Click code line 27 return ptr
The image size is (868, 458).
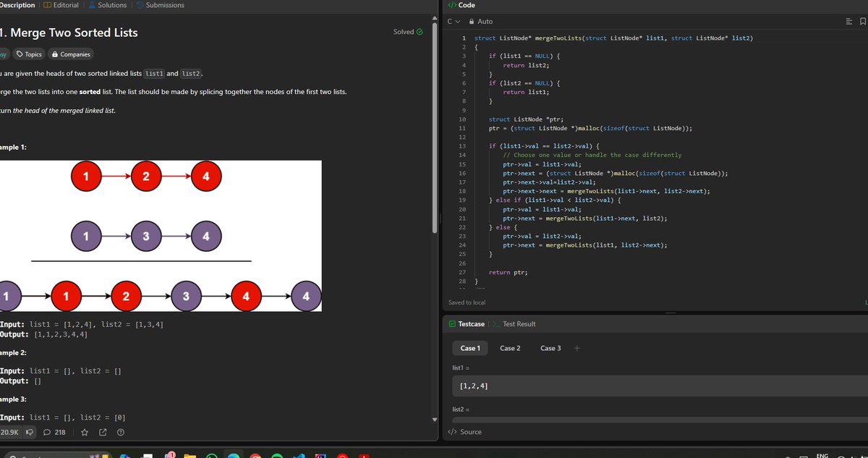[508, 272]
